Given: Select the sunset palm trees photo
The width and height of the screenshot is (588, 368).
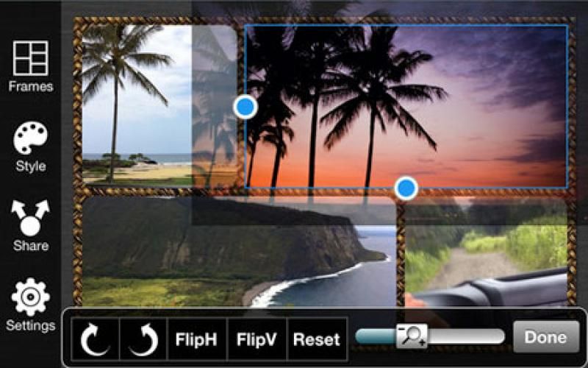Looking at the screenshot, I should tap(406, 107).
